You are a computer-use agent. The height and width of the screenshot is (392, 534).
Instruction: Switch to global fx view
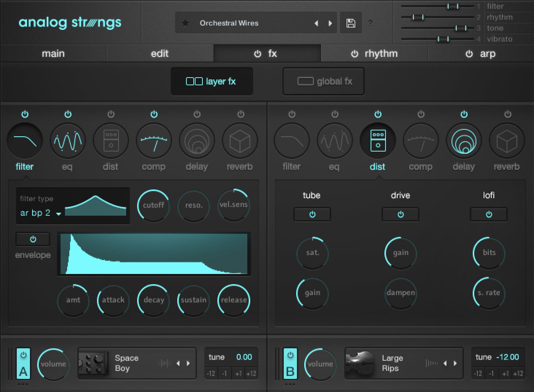point(323,81)
